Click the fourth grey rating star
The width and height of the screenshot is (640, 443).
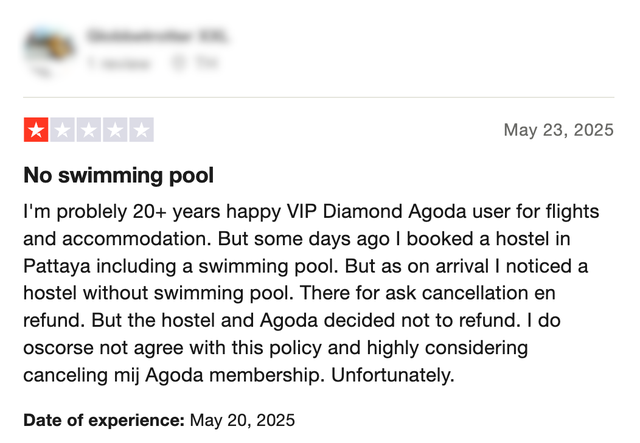point(115,130)
